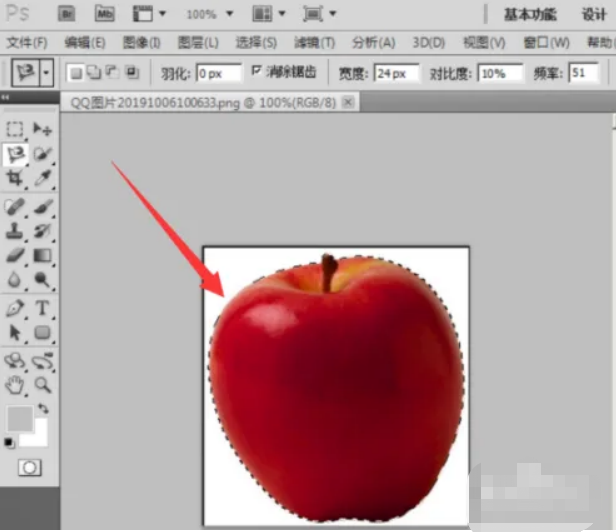Select the Rounded Rectangle shape tool
Screen dimensions: 616x532
coord(42,333)
